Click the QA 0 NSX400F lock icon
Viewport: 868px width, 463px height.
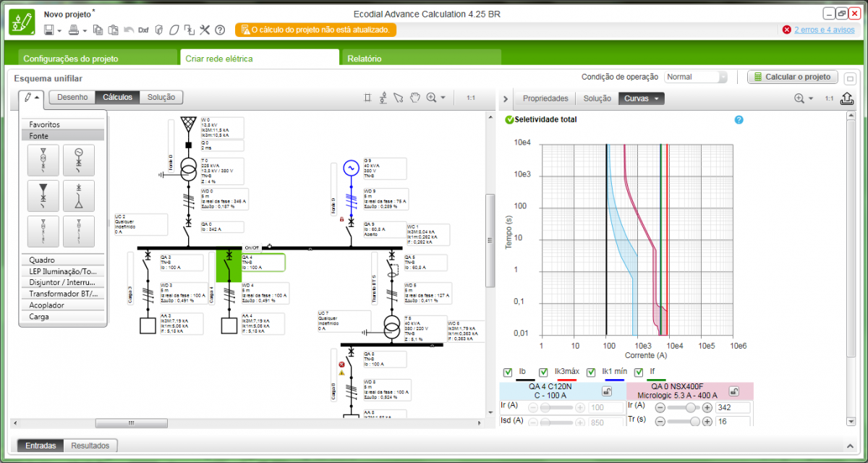733,391
